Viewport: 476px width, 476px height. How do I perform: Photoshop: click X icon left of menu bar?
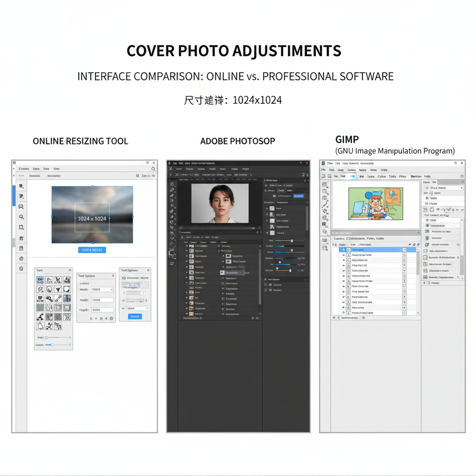click(171, 169)
